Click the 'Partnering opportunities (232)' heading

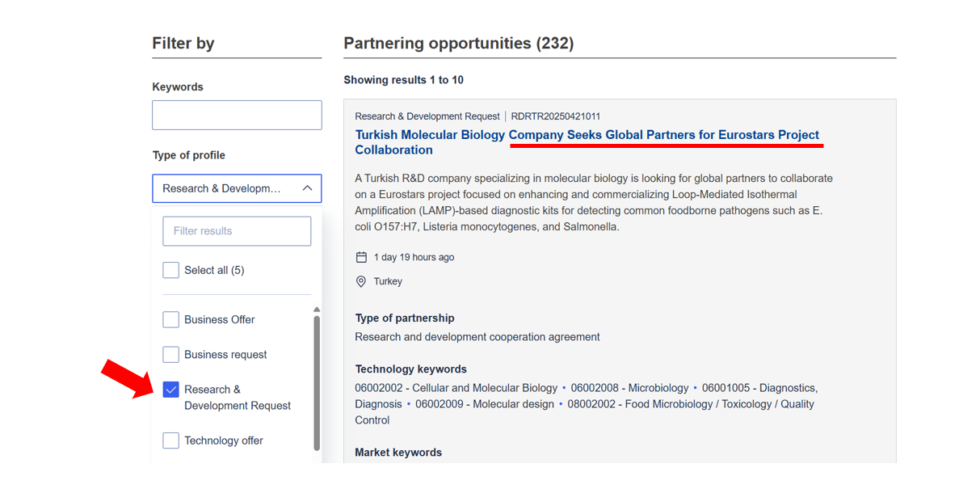(458, 44)
